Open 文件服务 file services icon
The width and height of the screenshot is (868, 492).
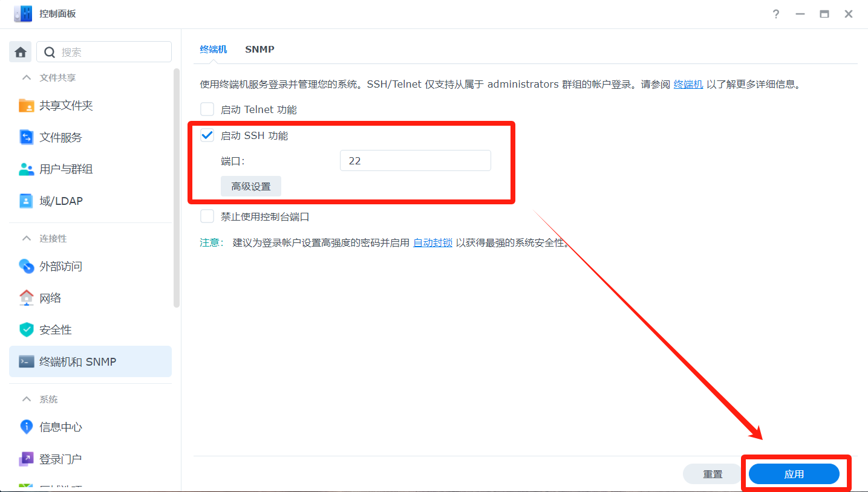pos(26,138)
